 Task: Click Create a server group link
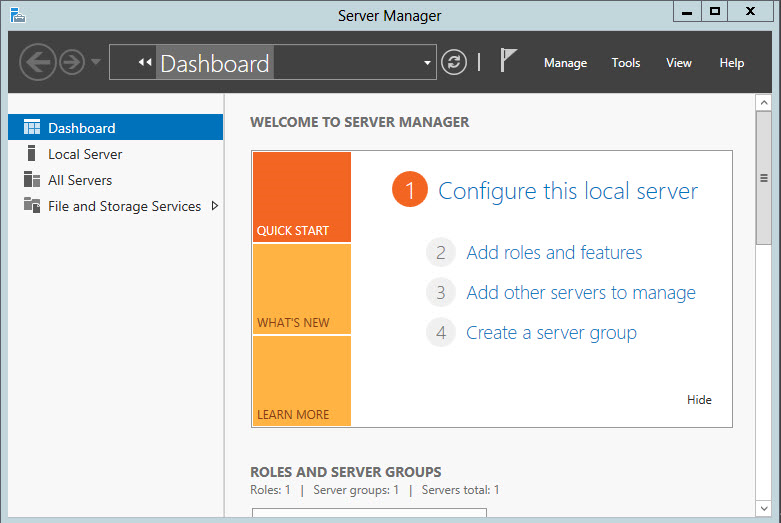[x=551, y=333]
